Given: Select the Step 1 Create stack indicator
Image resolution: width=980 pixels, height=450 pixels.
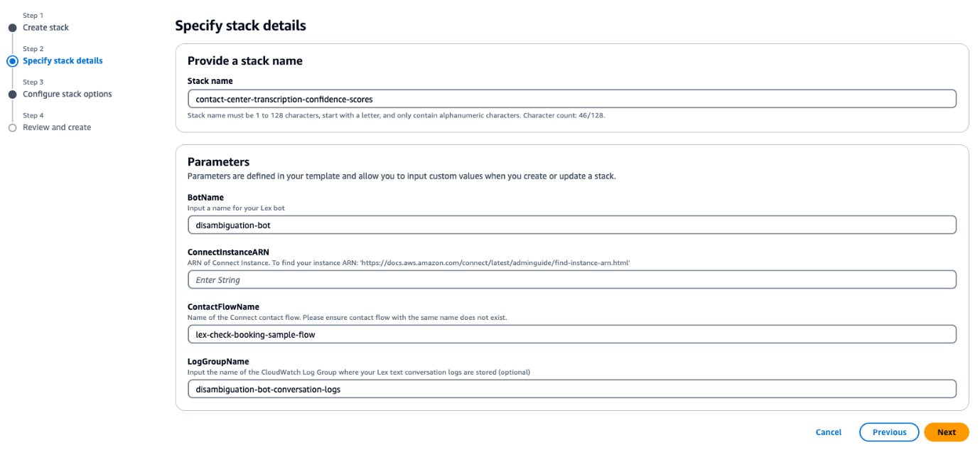Looking at the screenshot, I should point(12,28).
